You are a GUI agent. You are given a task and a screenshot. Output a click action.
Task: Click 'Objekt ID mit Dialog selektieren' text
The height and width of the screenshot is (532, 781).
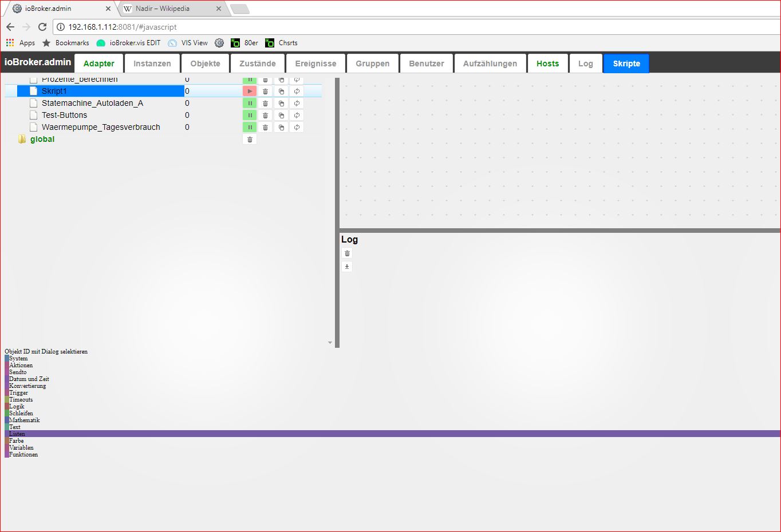(x=46, y=351)
